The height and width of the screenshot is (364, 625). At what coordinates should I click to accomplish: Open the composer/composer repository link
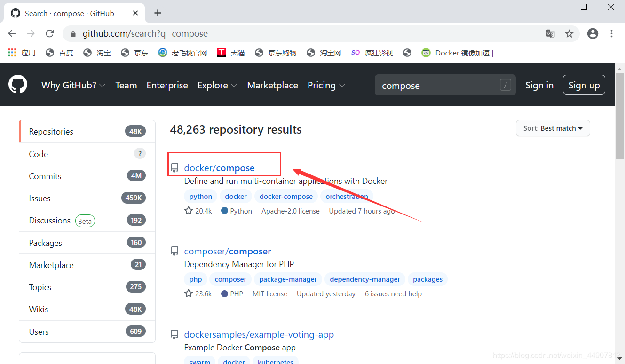click(x=228, y=251)
